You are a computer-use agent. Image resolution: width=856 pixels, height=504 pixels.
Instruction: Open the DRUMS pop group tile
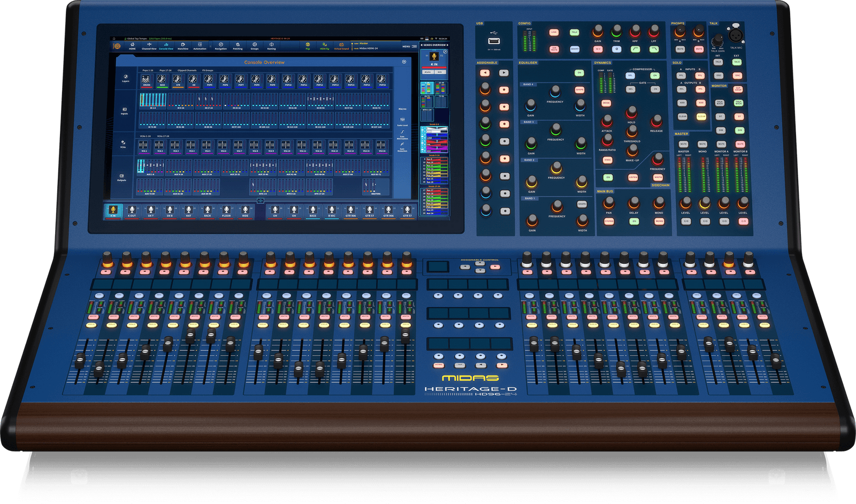click(x=146, y=80)
